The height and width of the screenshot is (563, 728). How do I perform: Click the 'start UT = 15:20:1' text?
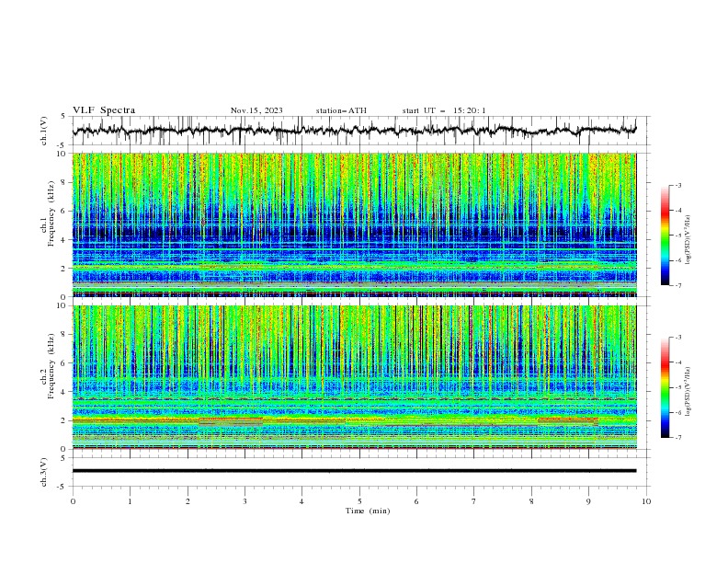coord(444,110)
